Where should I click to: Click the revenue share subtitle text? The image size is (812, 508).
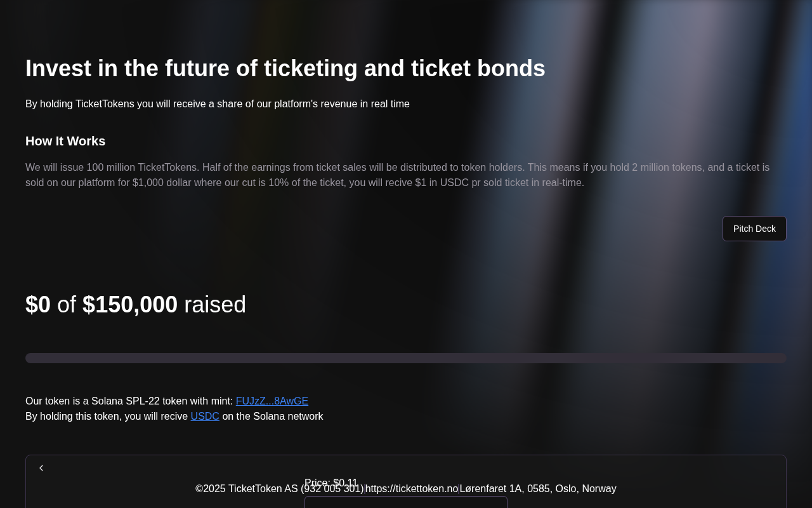coord(218,104)
